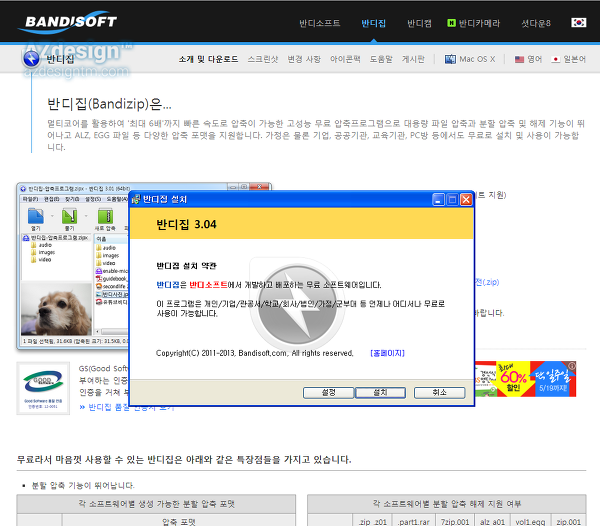
Task: Select the audio folder in tree
Action: tap(41, 245)
